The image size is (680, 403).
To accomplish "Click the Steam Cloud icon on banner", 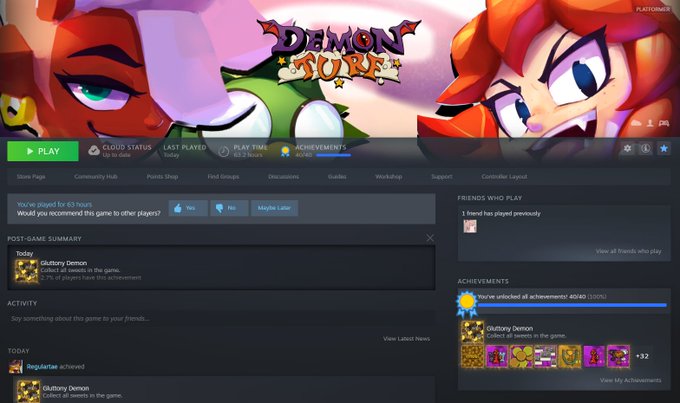I will pyautogui.click(x=636, y=123).
